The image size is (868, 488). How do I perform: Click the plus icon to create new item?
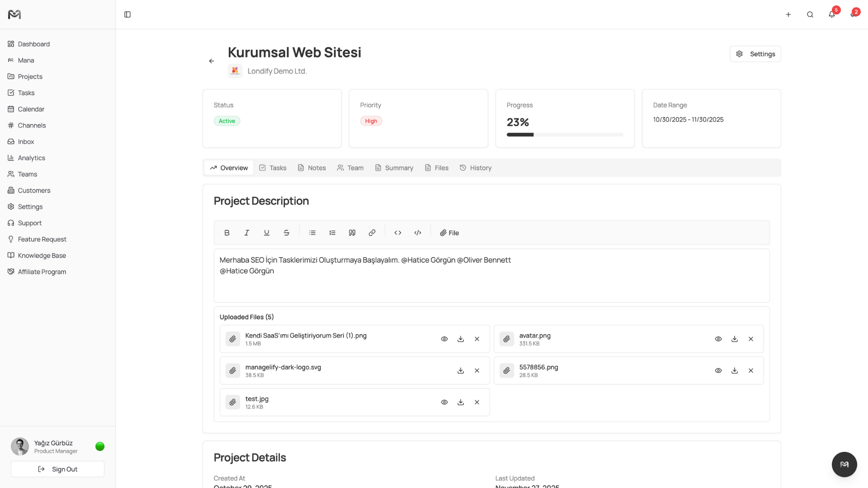pyautogui.click(x=788, y=14)
